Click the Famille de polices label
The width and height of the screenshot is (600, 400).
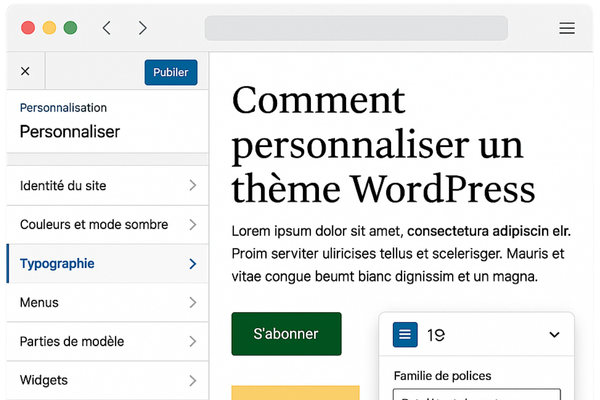(442, 376)
